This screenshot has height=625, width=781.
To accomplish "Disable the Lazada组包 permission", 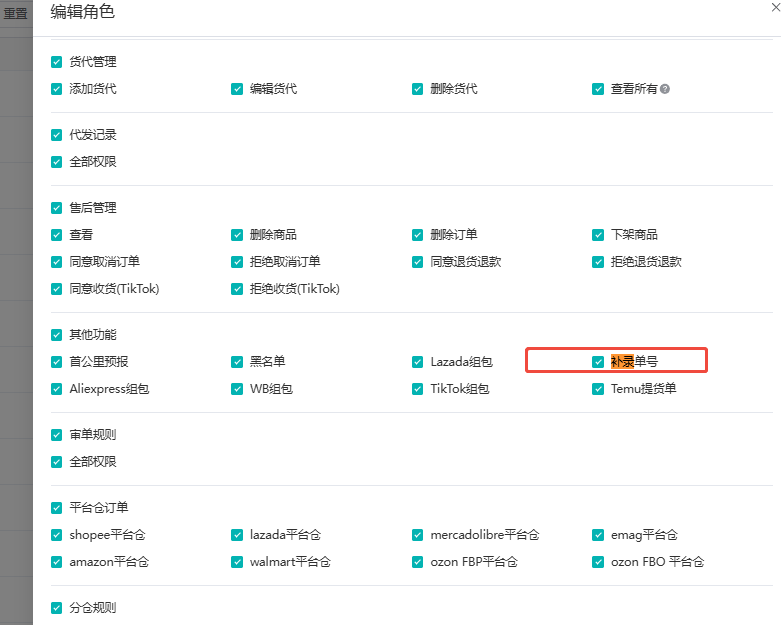I will (x=418, y=362).
